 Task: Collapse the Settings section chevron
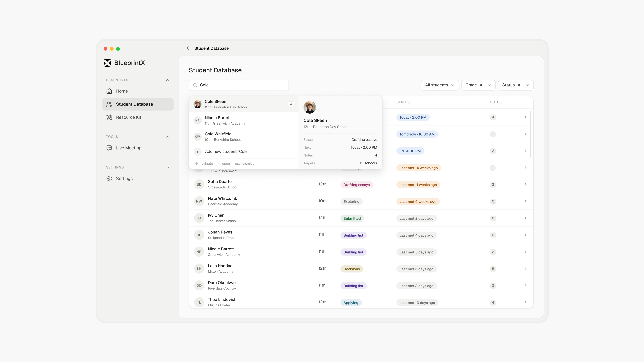coord(167,167)
